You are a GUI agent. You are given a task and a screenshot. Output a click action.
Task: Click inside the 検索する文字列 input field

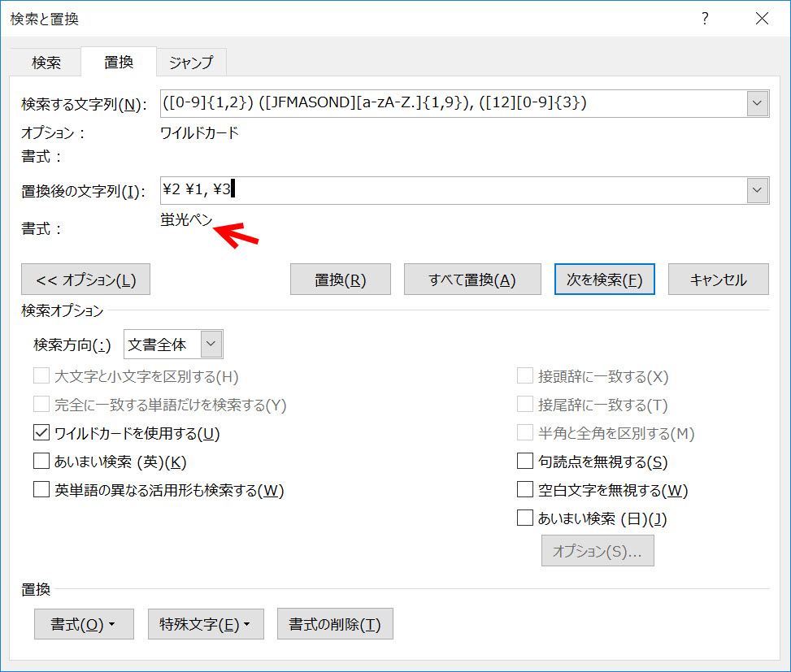[451, 103]
